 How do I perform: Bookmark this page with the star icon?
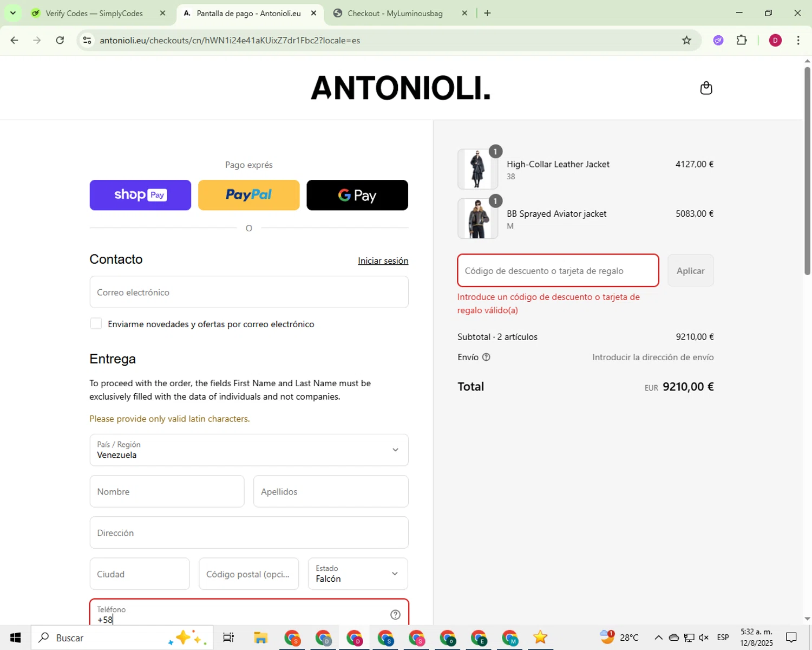(x=686, y=40)
